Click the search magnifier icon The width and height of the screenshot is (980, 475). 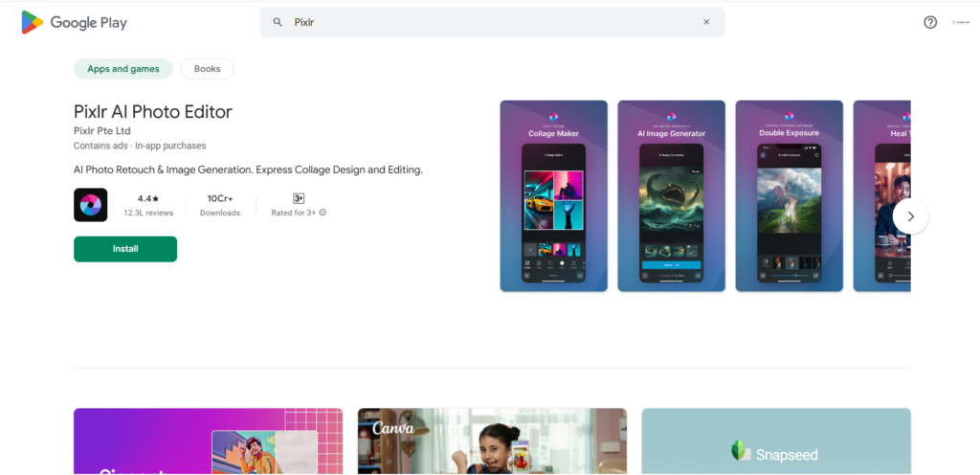[278, 22]
